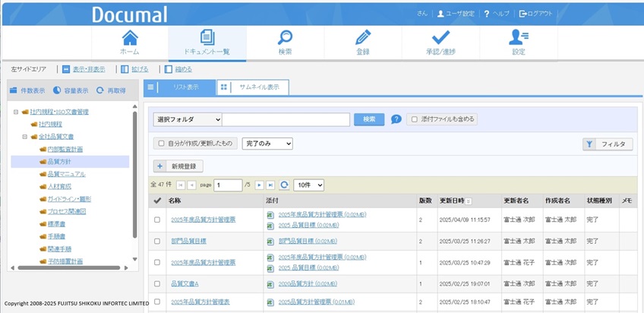Open the 標準書 folder
The image size is (644, 313).
57,224
